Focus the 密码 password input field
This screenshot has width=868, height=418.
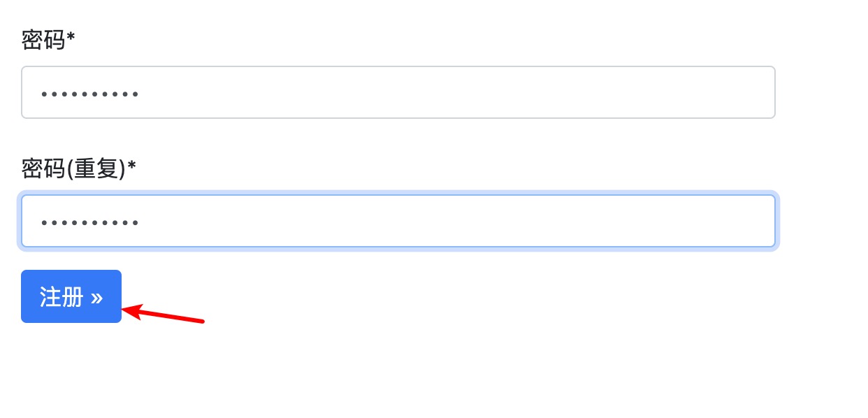point(398,92)
